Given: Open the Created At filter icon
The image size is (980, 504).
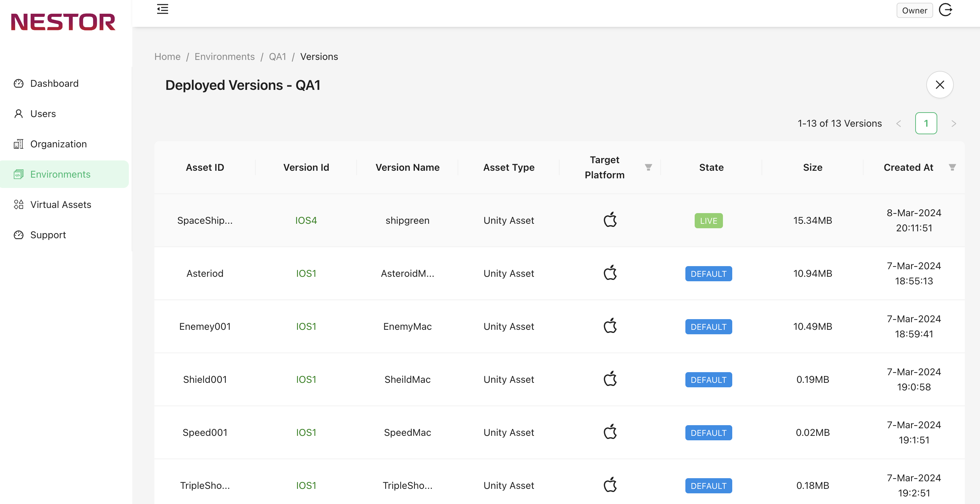Looking at the screenshot, I should [x=952, y=167].
